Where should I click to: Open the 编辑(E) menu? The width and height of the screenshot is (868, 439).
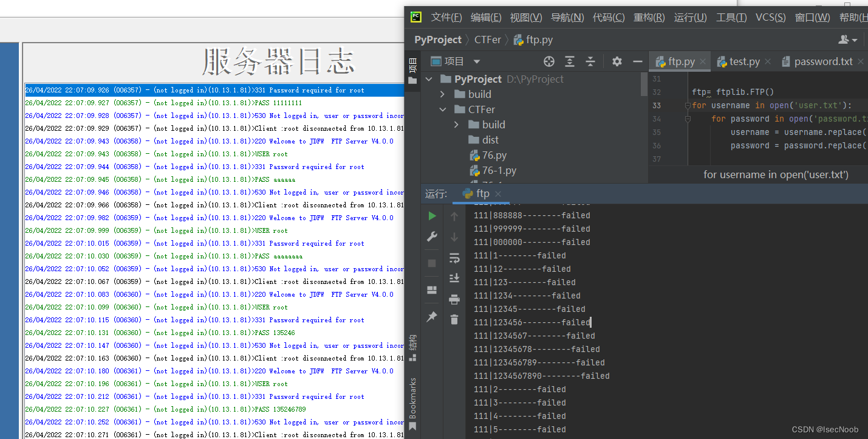click(x=487, y=17)
